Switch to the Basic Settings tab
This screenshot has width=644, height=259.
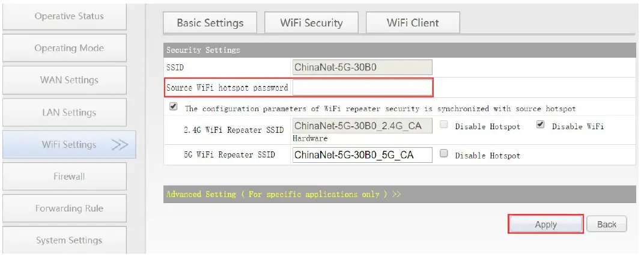click(x=210, y=23)
